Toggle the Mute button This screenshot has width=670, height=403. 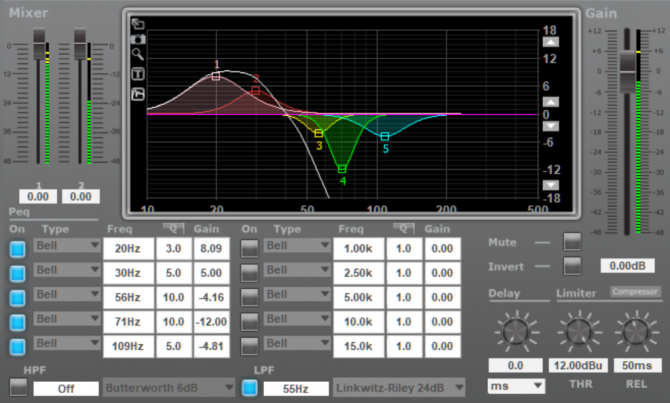tap(571, 241)
